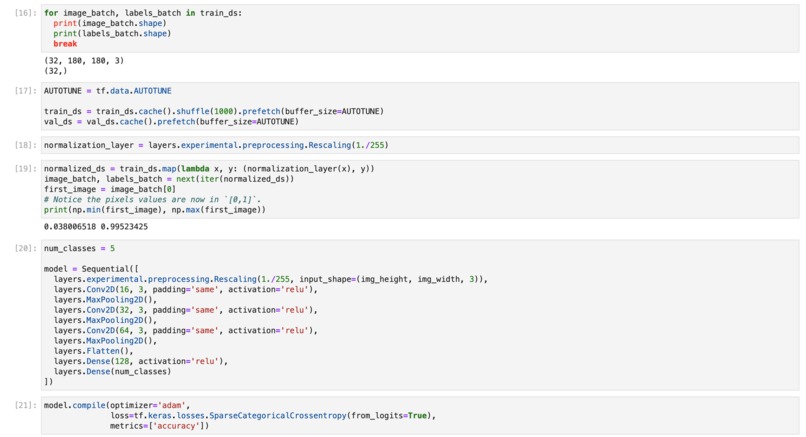806x437 pixels.
Task: Select the code cell numbered 19
Action: pyautogui.click(x=420, y=189)
